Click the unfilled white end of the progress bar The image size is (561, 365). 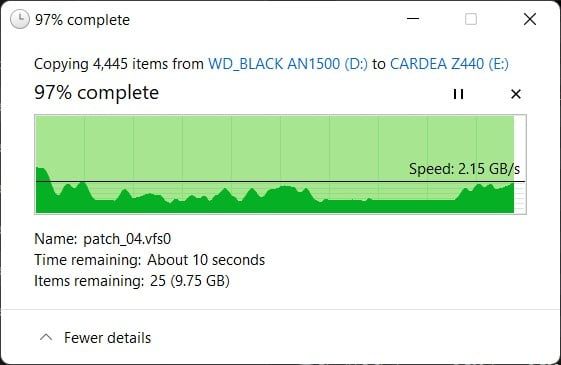pyautogui.click(x=520, y=164)
